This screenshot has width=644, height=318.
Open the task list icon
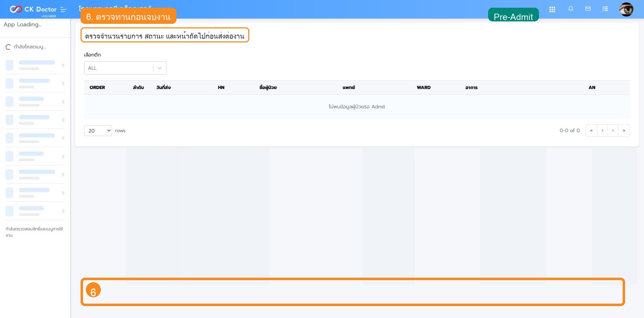pyautogui.click(x=605, y=9)
